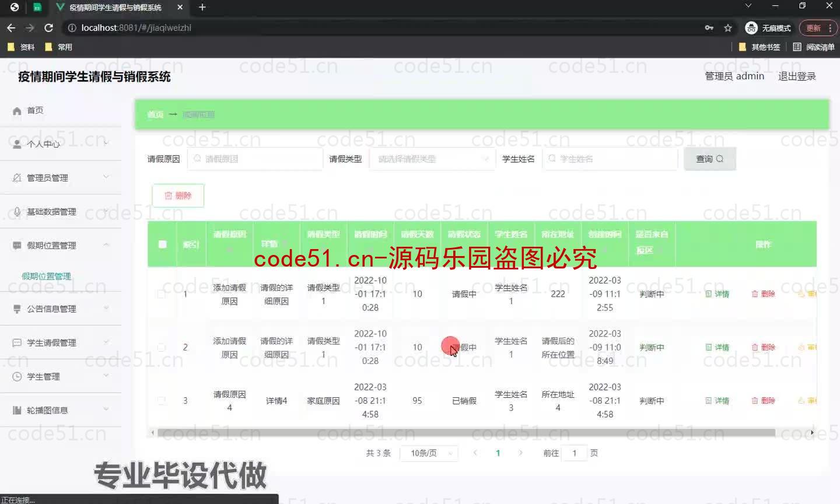Expand the 管理员管理 menu chevron
The height and width of the screenshot is (504, 840).
(106, 177)
